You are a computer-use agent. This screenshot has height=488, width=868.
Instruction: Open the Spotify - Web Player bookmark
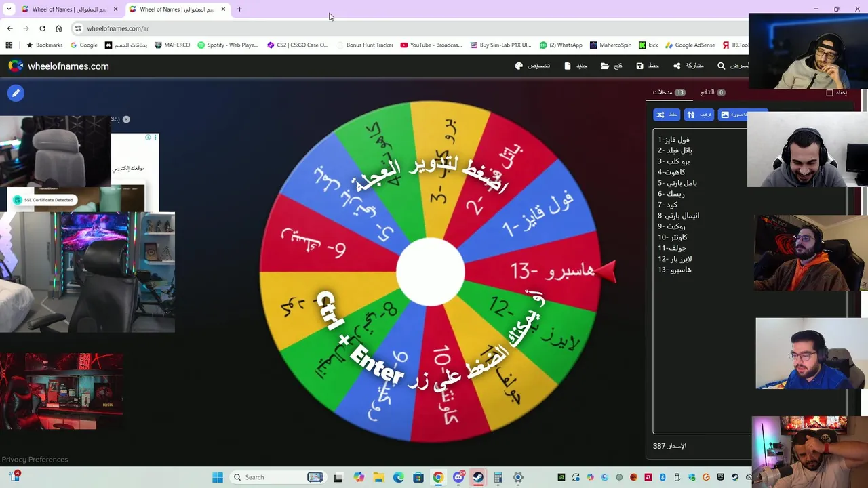click(228, 45)
